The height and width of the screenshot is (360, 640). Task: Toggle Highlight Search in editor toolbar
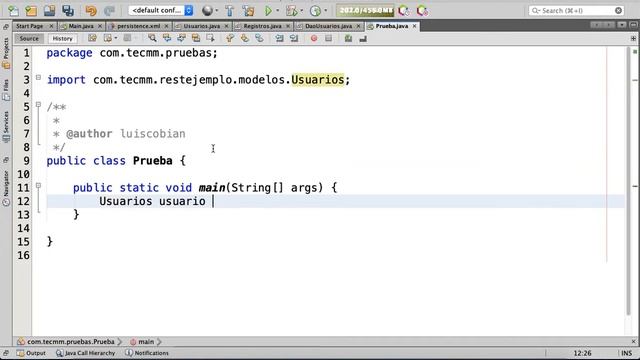point(196,38)
